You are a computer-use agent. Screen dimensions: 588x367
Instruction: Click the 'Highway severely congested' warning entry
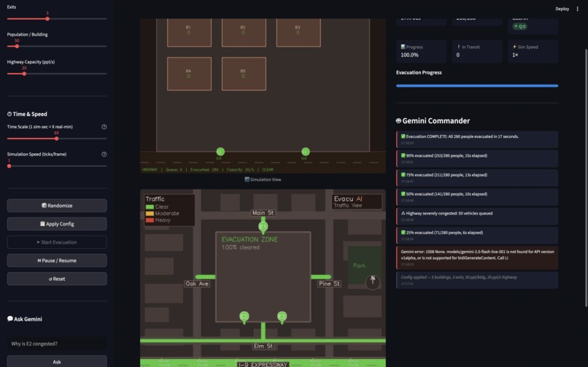[477, 216]
